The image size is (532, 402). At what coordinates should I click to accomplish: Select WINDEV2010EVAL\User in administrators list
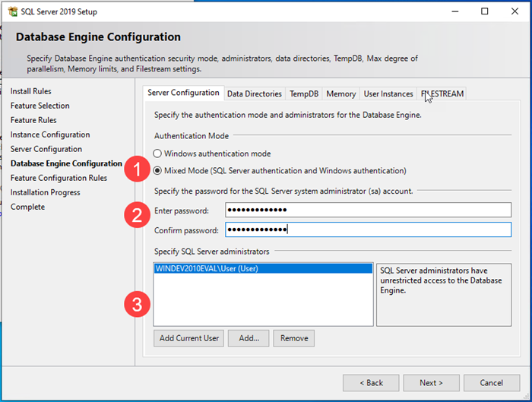(263, 269)
